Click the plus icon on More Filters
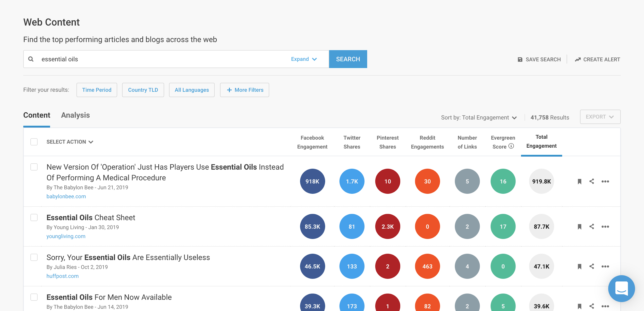The image size is (644, 311). coord(229,90)
